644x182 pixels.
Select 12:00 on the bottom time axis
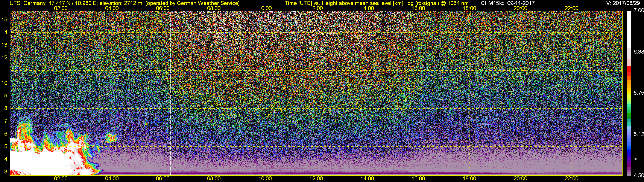(316, 179)
